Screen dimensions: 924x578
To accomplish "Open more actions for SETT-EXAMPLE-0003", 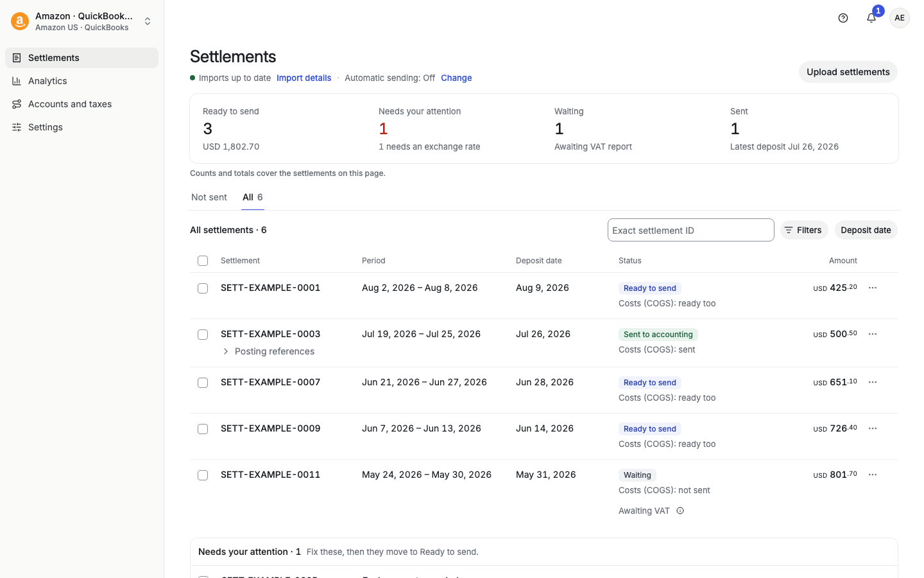I will point(873,334).
